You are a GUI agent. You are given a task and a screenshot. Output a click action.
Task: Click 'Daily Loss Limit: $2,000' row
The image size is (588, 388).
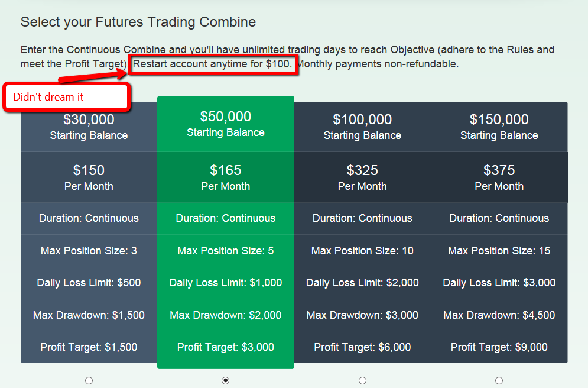[362, 283]
